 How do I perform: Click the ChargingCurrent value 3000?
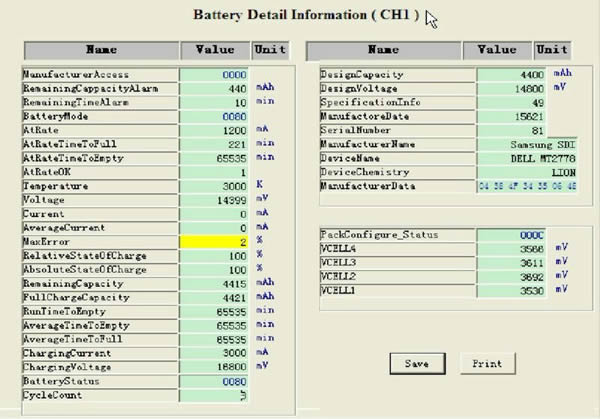coord(214,353)
